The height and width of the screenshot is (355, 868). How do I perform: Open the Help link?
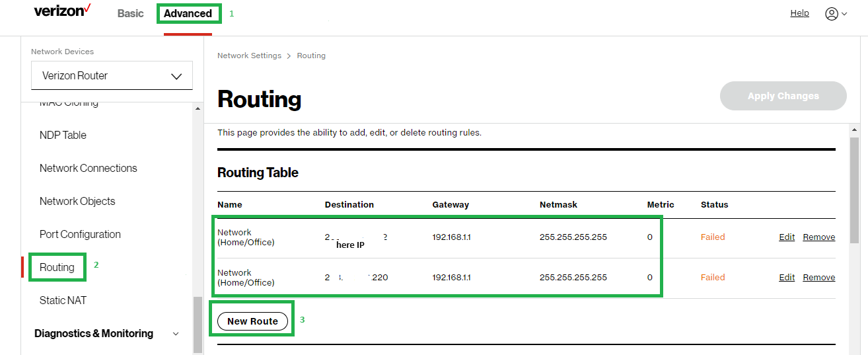tap(799, 13)
